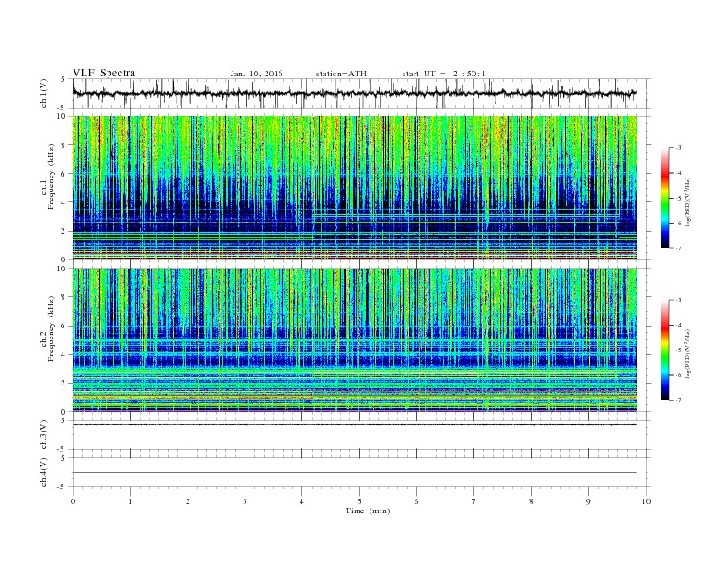Click the ch.2 color scale bar

[665, 350]
